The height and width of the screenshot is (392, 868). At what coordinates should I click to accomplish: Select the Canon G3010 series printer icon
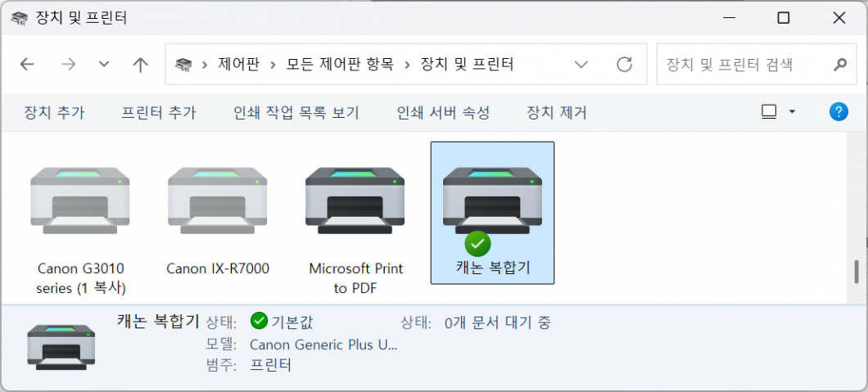pyautogui.click(x=79, y=200)
